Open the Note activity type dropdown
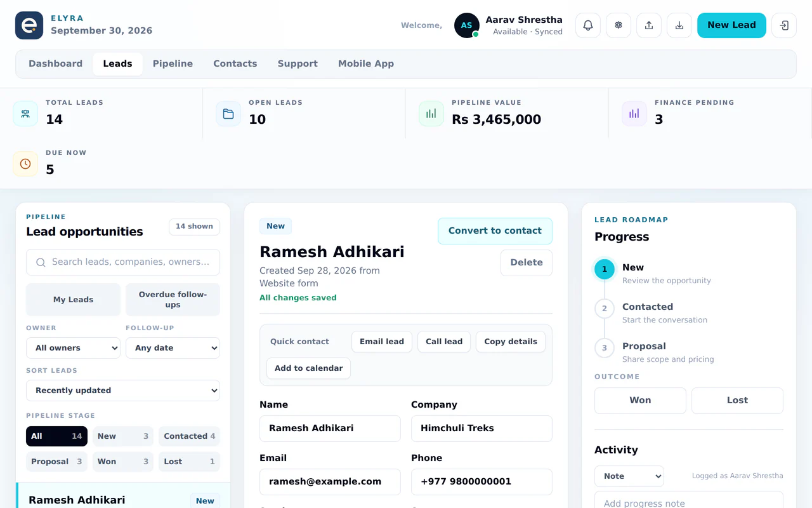812x508 pixels. 629,476
